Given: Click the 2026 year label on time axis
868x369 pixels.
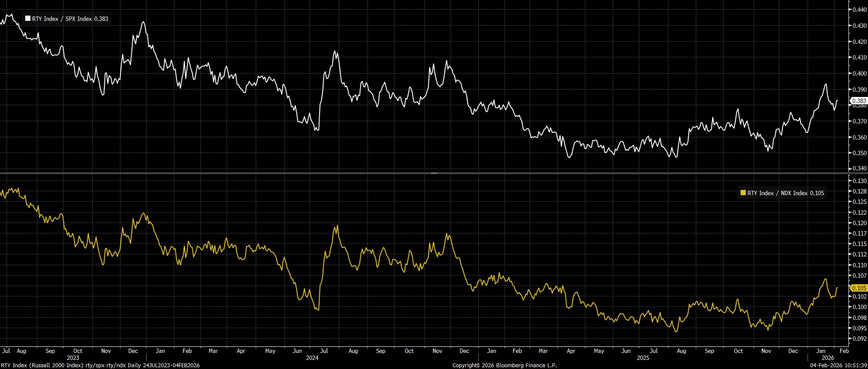Looking at the screenshot, I should 828,358.
